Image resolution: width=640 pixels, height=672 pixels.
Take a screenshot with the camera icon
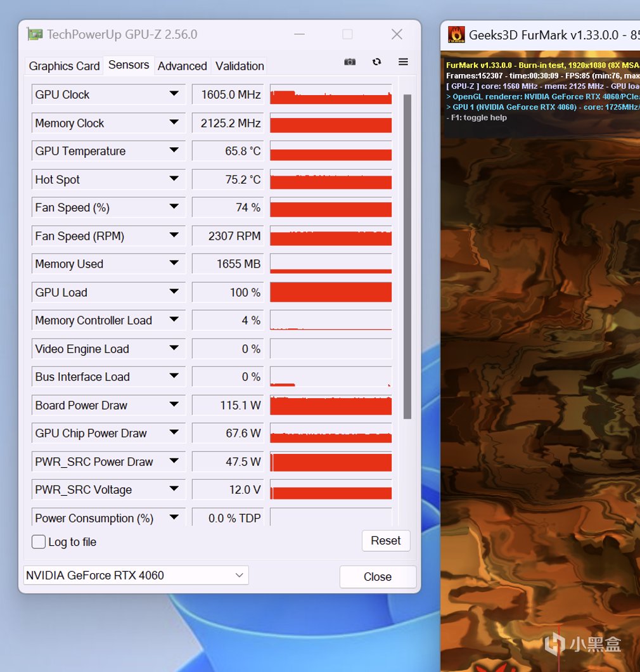coord(350,62)
